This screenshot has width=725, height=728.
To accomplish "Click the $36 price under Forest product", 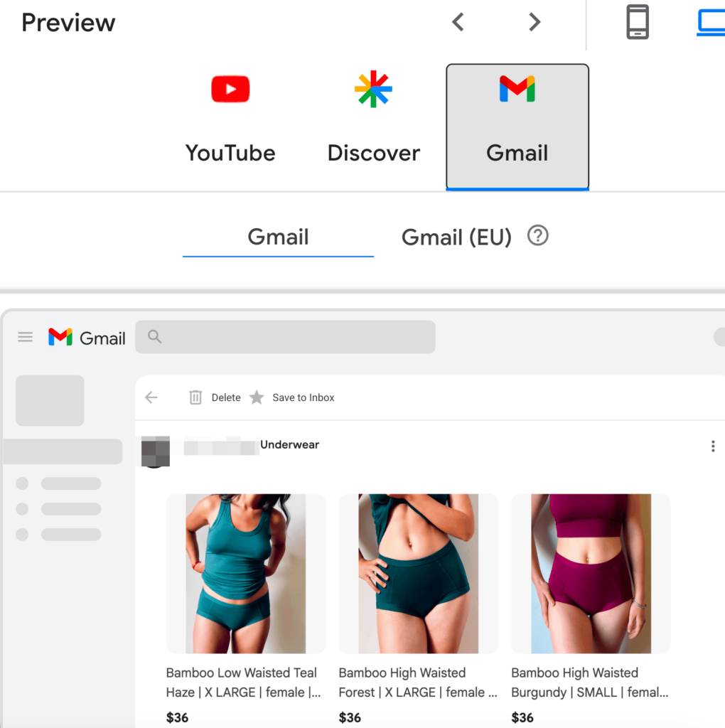I will point(350,717).
